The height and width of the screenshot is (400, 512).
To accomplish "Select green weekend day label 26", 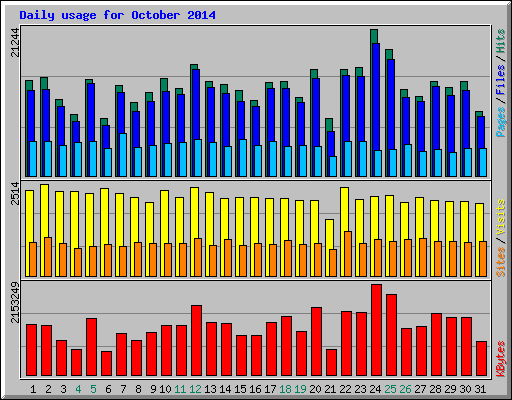I will (x=405, y=389).
